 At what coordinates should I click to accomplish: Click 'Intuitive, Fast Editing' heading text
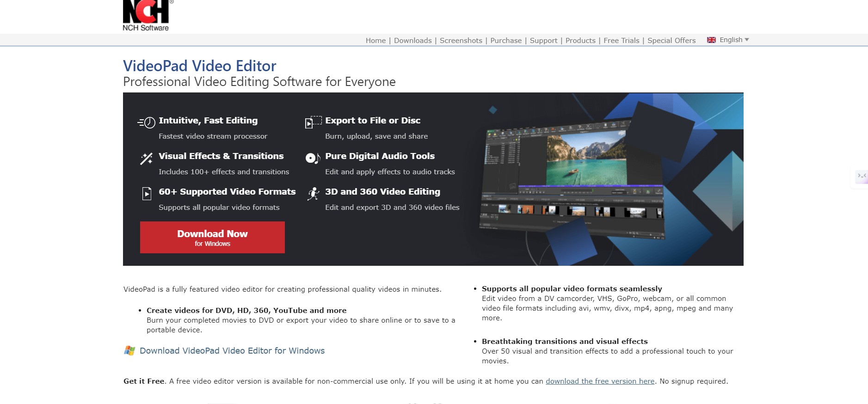click(x=208, y=121)
